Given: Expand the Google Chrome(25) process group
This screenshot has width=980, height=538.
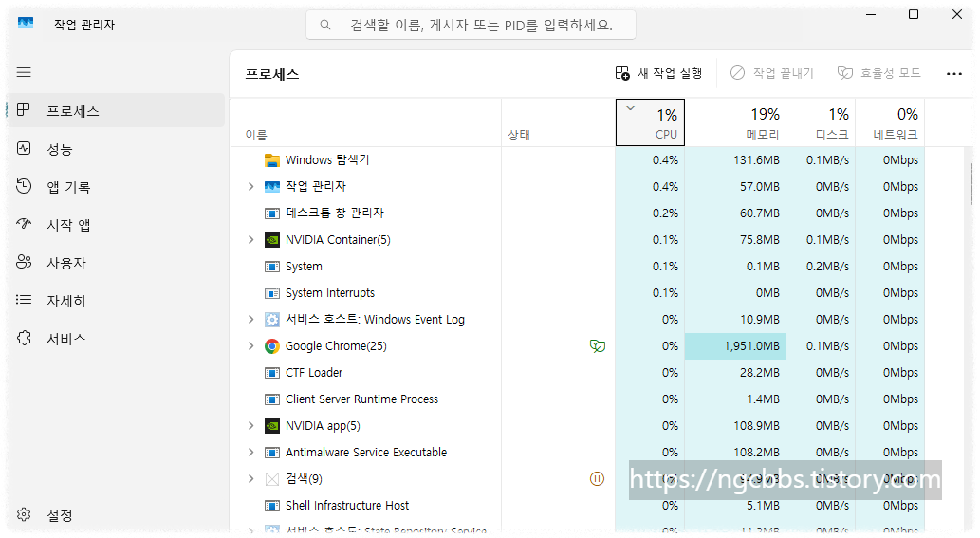Looking at the screenshot, I should click(x=250, y=345).
